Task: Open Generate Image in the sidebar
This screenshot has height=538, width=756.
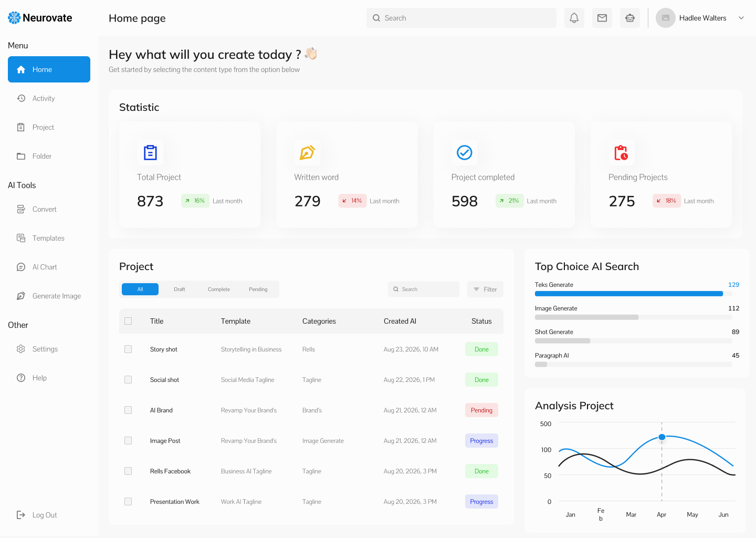Action: pyautogui.click(x=56, y=296)
